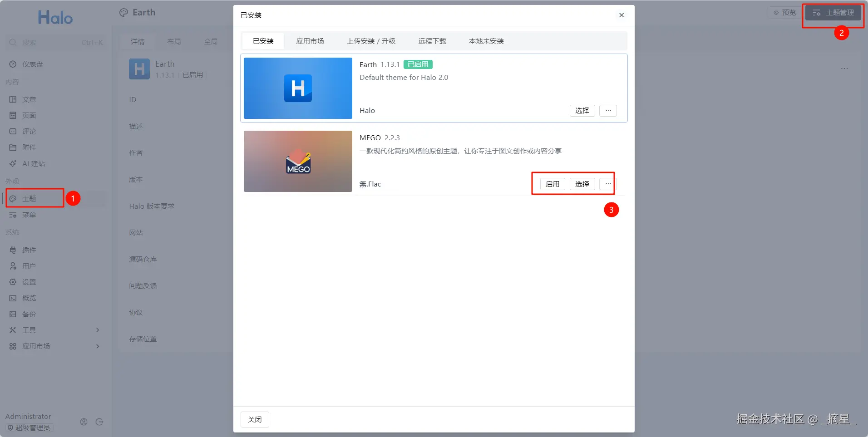This screenshot has height=437, width=868.
Task: Click 选择 for the Earth theme
Action: tap(582, 111)
